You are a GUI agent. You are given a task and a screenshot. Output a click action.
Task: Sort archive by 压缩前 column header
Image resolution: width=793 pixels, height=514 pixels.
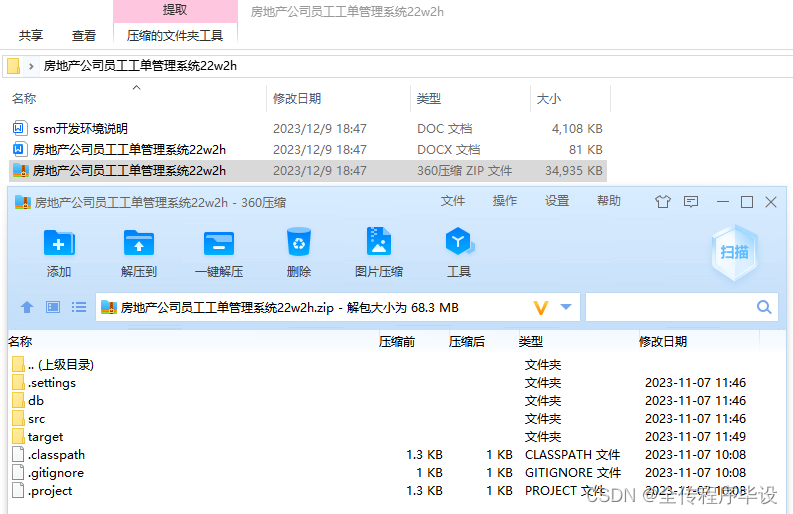click(397, 342)
